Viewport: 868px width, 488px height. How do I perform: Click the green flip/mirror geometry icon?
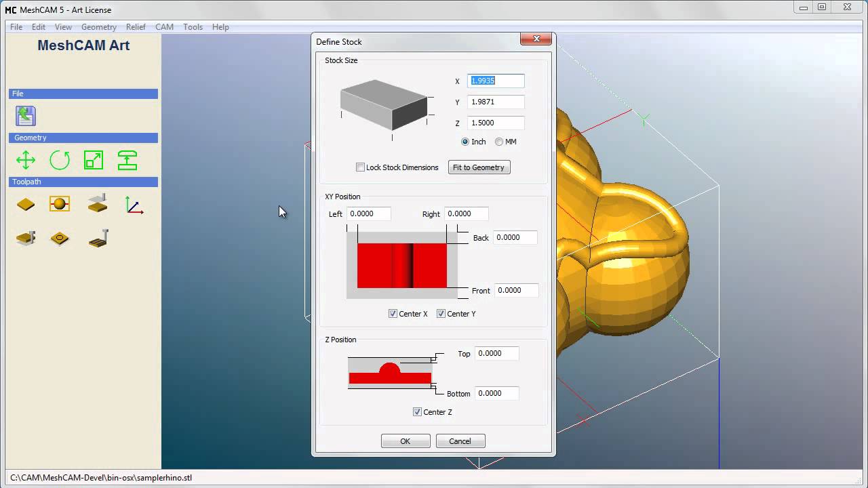tap(127, 161)
